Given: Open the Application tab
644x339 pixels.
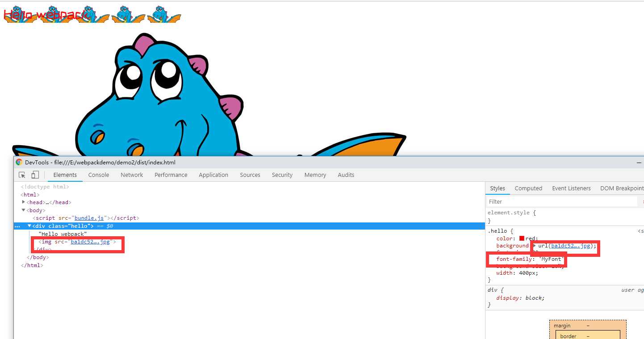Looking at the screenshot, I should point(213,175).
